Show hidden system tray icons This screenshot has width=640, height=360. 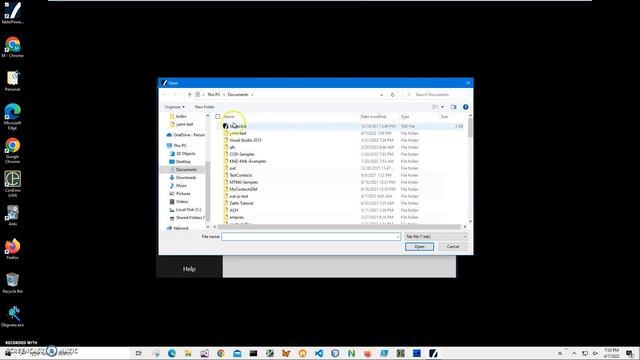click(574, 353)
